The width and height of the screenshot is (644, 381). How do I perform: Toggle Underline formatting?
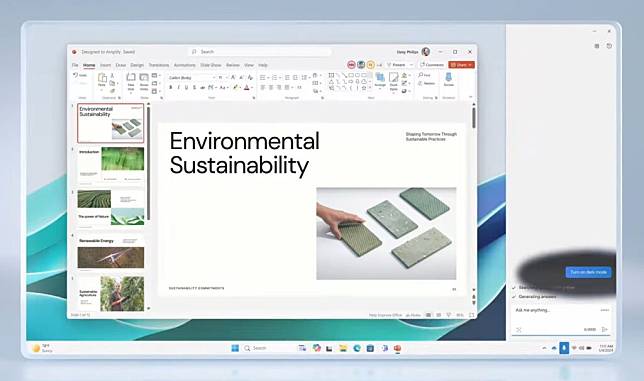coord(186,87)
